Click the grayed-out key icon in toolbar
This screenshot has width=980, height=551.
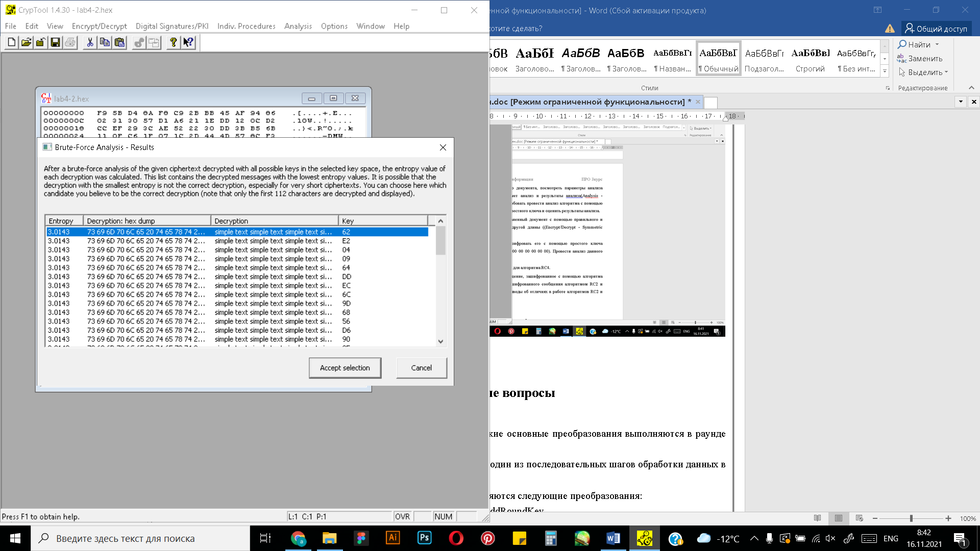point(139,42)
